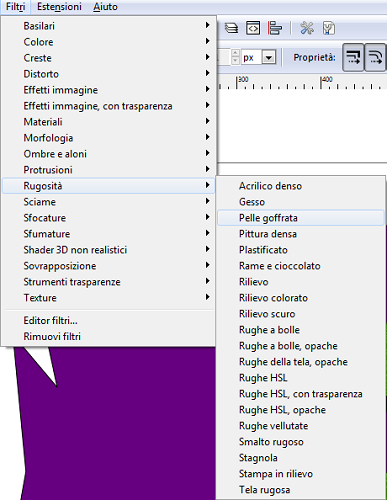Open the Align and Distribute icon
387x500 pixels.
[x=275, y=28]
